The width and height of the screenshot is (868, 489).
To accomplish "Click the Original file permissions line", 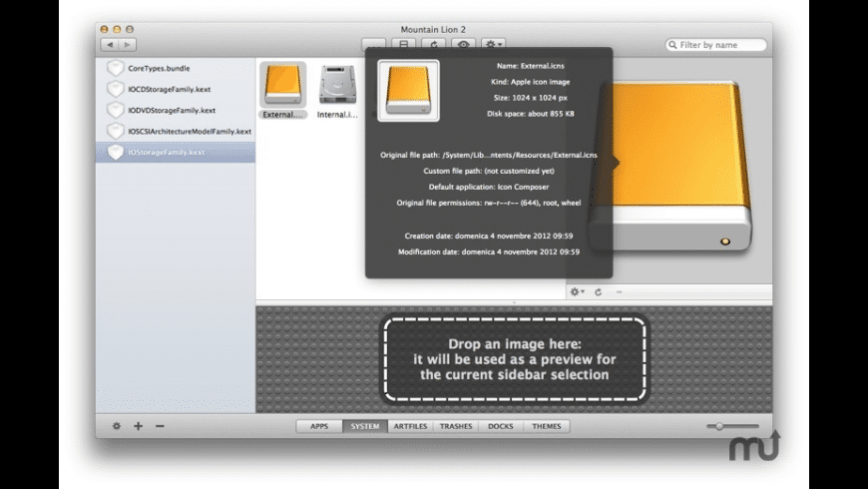I will [488, 204].
